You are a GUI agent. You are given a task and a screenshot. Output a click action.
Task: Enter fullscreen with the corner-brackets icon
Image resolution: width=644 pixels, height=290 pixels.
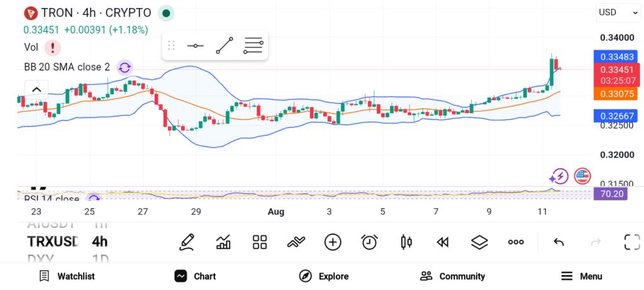pyautogui.click(x=632, y=242)
